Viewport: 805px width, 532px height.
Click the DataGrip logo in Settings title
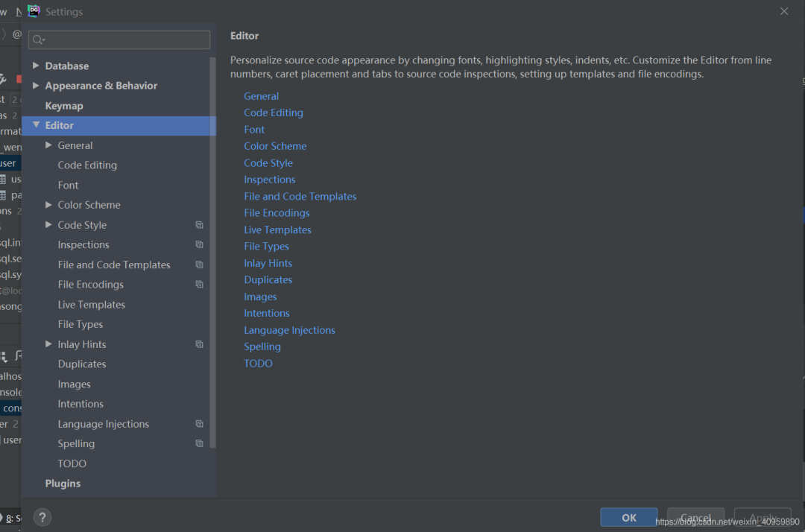(34, 11)
